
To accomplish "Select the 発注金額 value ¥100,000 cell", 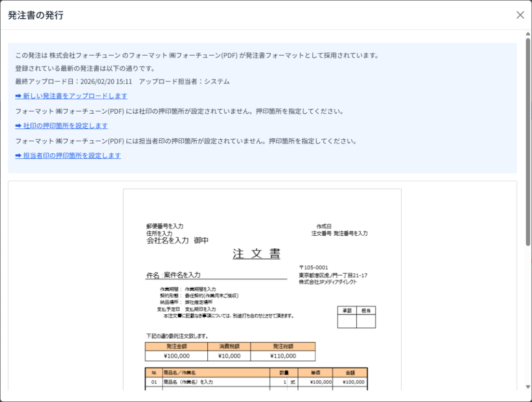I will tap(176, 356).
